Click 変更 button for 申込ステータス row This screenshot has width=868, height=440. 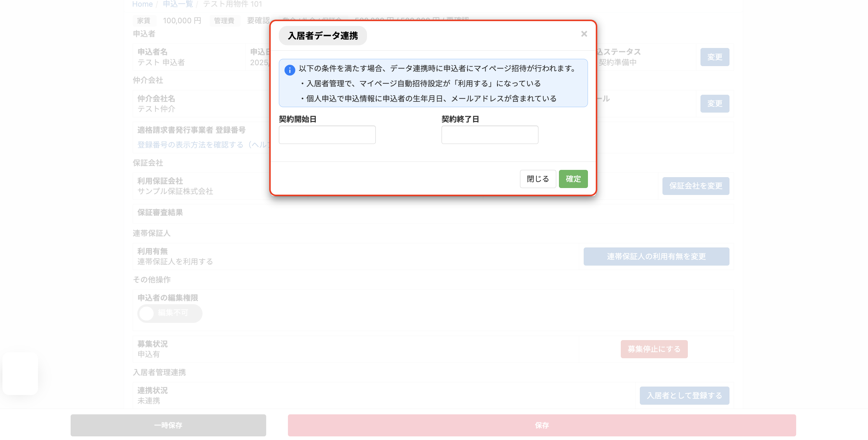point(715,57)
